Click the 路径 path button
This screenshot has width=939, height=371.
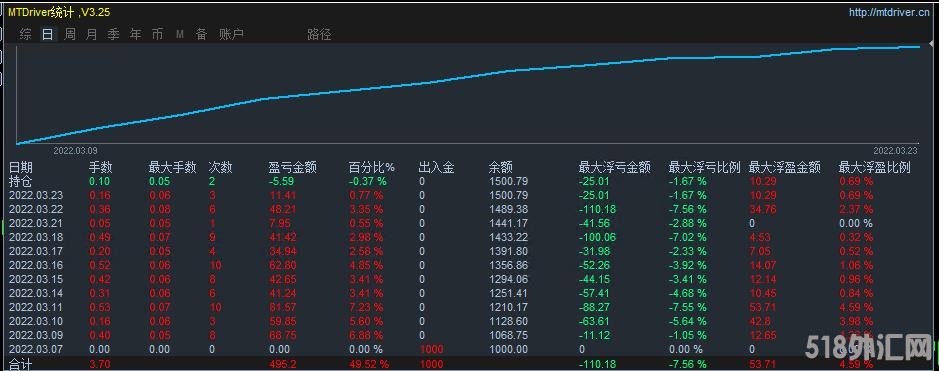point(319,35)
